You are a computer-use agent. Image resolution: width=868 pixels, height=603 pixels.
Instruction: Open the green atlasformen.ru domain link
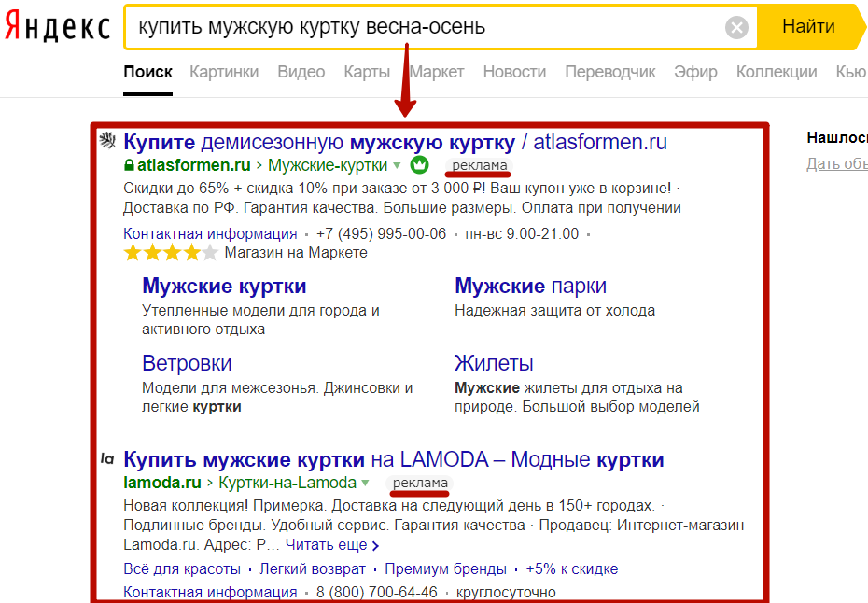194,165
